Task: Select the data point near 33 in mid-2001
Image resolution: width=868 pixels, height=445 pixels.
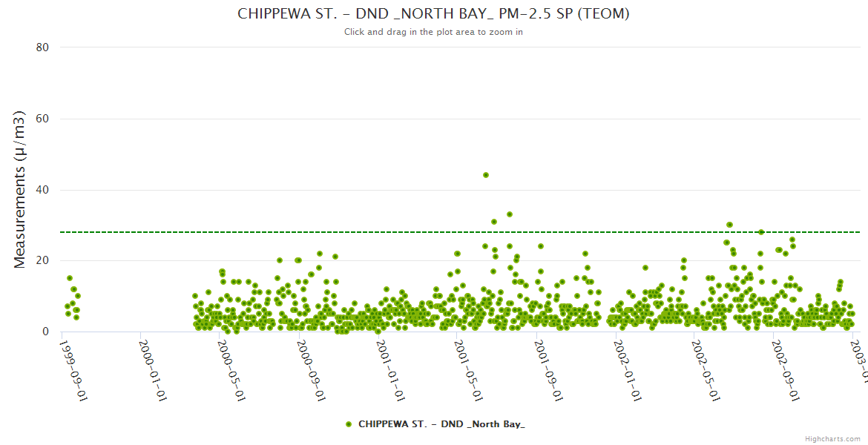Action: click(510, 214)
